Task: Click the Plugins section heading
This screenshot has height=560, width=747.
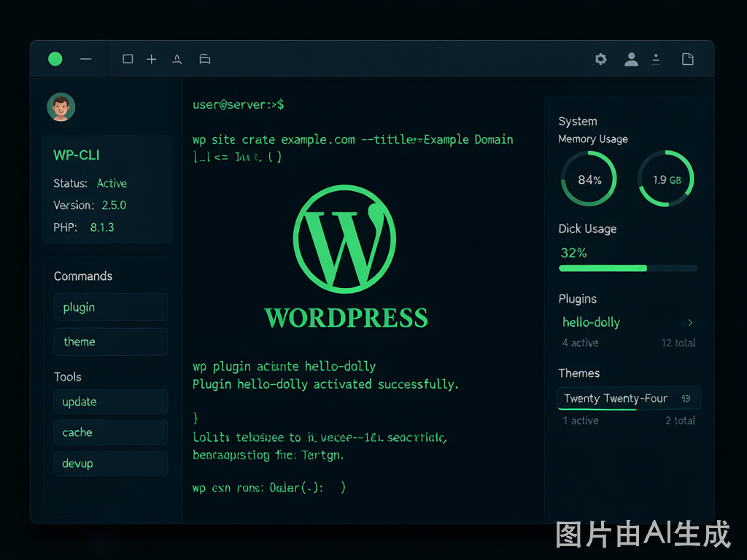Action: (578, 299)
